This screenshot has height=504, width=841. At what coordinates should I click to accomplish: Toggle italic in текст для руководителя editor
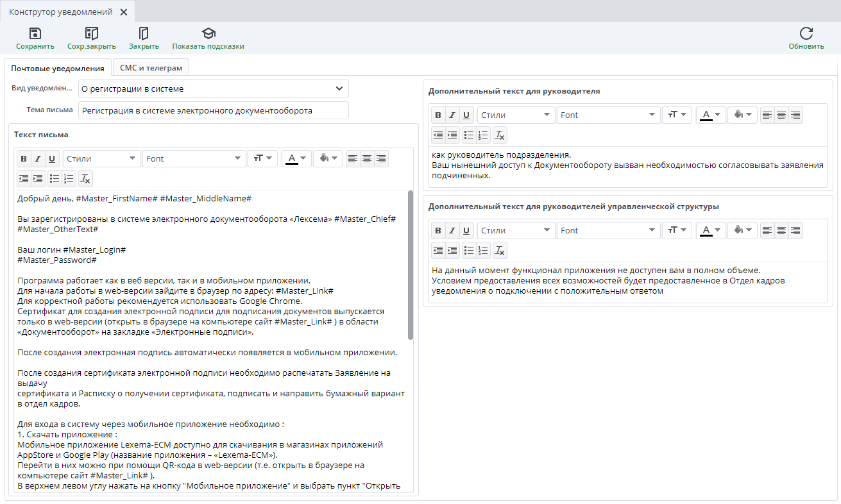click(452, 115)
